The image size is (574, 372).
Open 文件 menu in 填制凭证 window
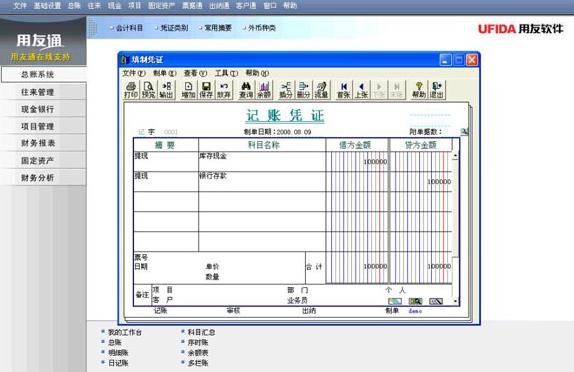(134, 73)
